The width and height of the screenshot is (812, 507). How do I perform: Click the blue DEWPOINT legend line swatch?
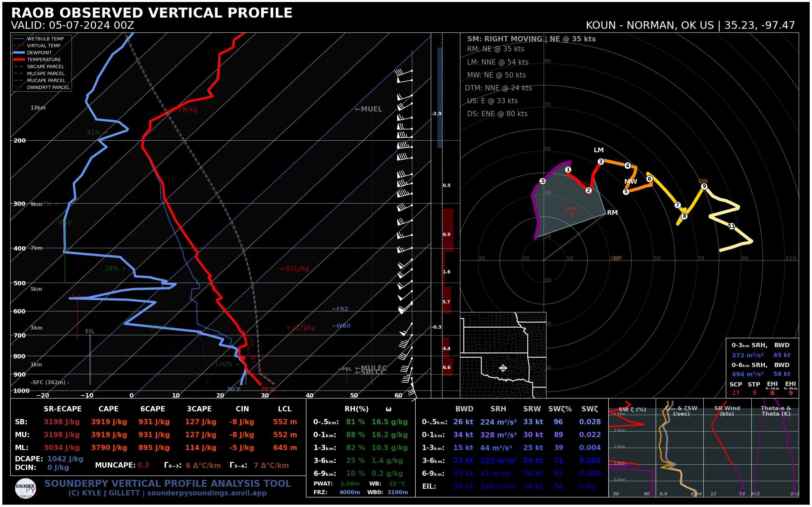[x=19, y=53]
